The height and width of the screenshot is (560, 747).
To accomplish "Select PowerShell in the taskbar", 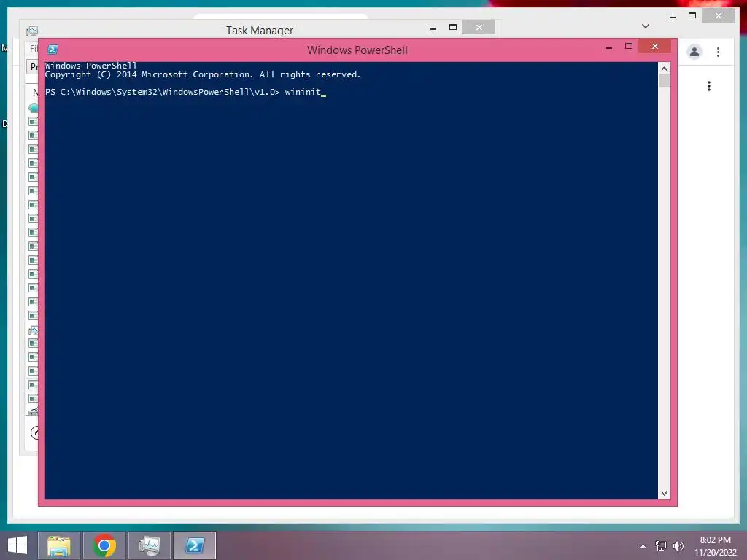I will pyautogui.click(x=194, y=545).
